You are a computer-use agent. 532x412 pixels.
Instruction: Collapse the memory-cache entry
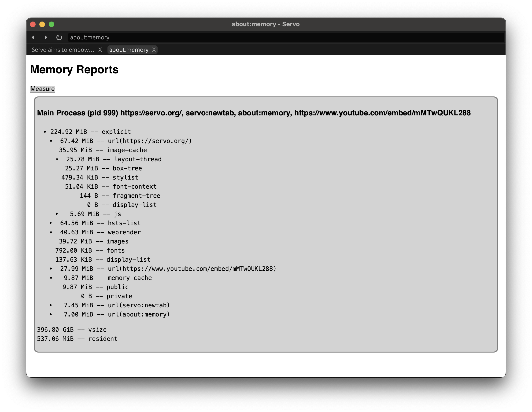(x=51, y=278)
